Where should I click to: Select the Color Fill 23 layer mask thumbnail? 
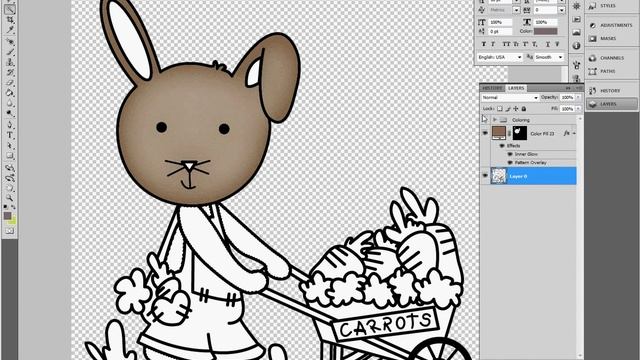tap(520, 133)
